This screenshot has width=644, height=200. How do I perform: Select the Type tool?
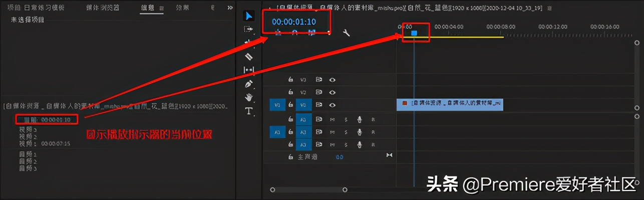click(x=249, y=110)
